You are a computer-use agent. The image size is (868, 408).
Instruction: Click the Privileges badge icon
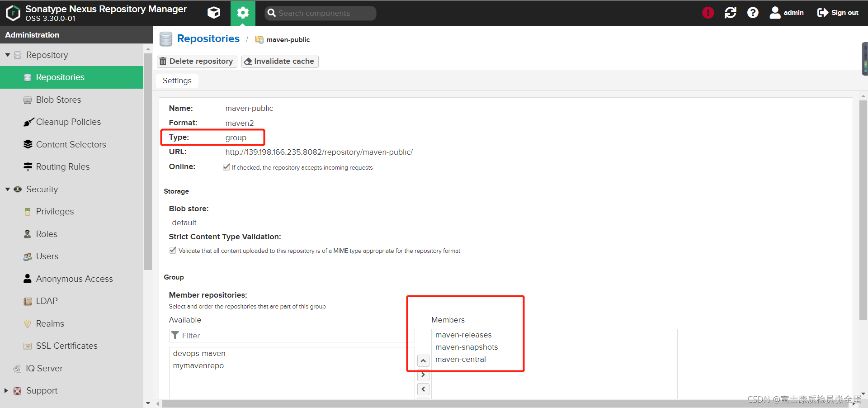28,212
